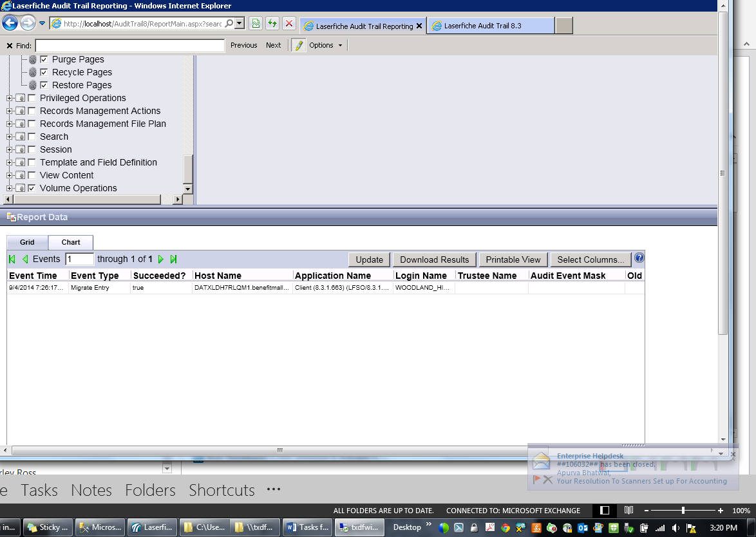
Task: Open the blue help question mark icon
Action: click(x=639, y=258)
